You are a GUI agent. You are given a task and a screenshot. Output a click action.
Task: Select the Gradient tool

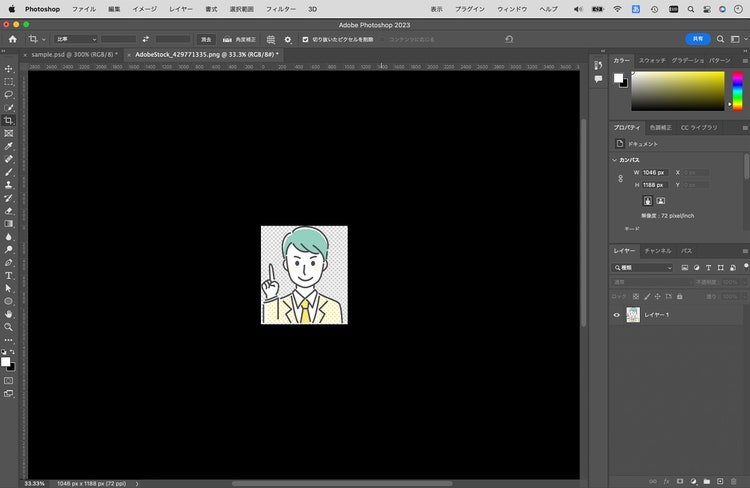[x=9, y=224]
